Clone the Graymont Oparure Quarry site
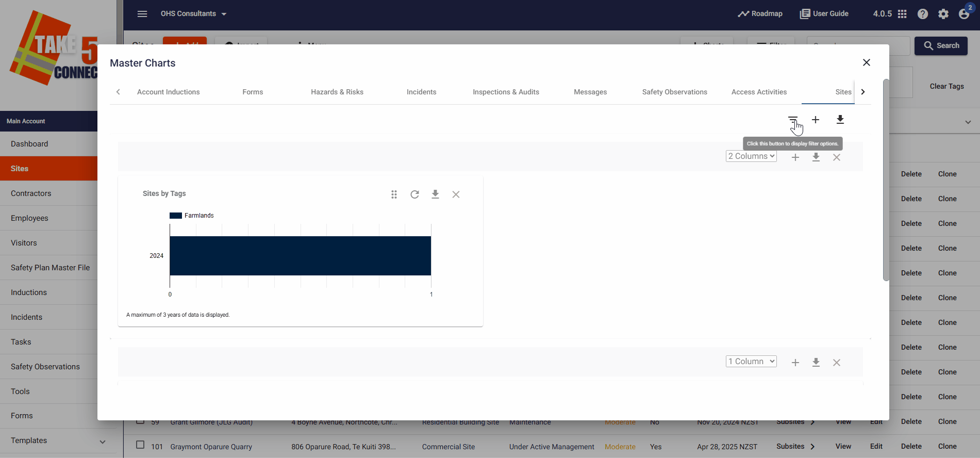 [948, 447]
